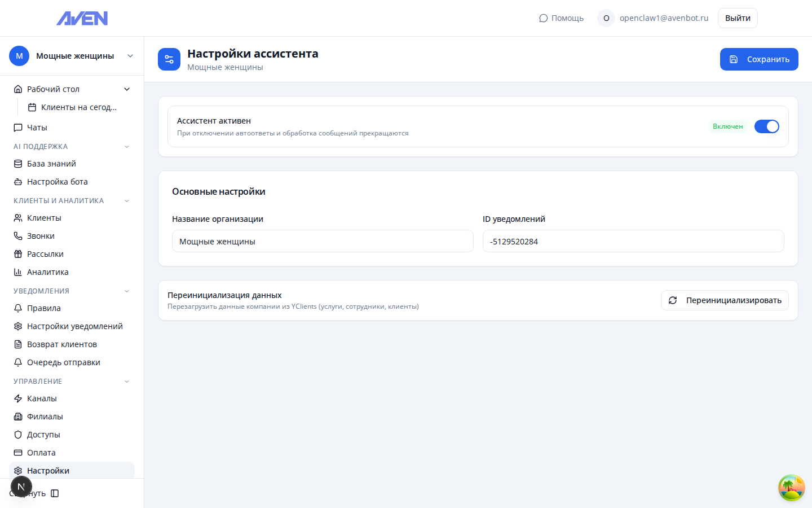Open the Чаты section via its chat icon
Viewport: 812px width, 508px height.
(x=17, y=127)
